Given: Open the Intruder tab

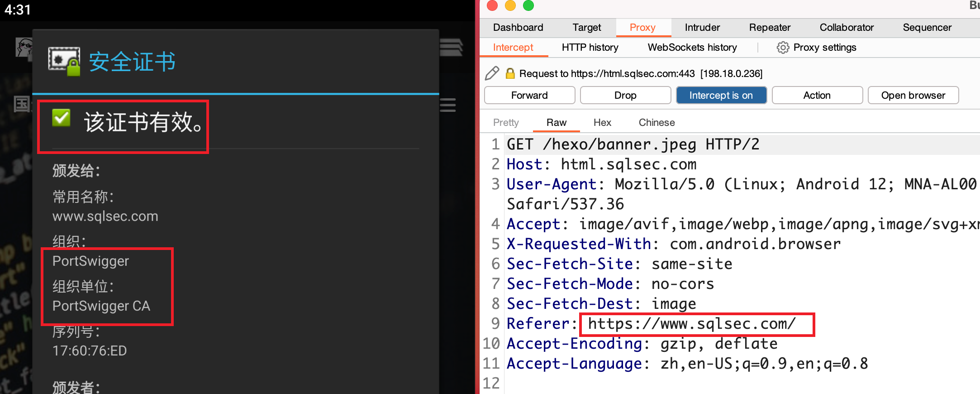Looking at the screenshot, I should pyautogui.click(x=702, y=28).
